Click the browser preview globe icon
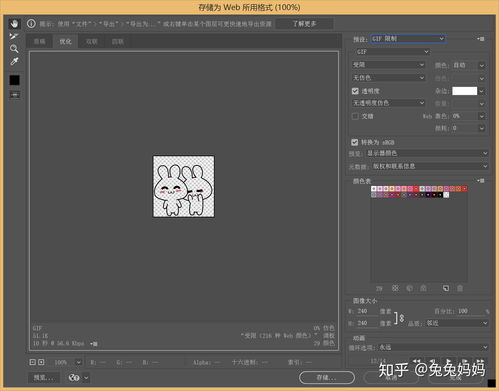Viewport: 499px width, 391px height. click(x=74, y=378)
